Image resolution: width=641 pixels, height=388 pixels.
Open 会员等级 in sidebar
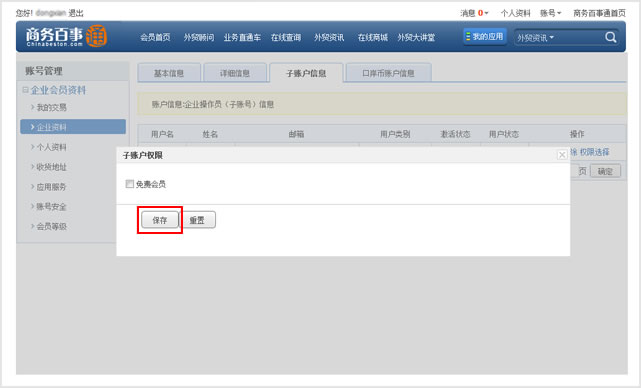(52, 226)
